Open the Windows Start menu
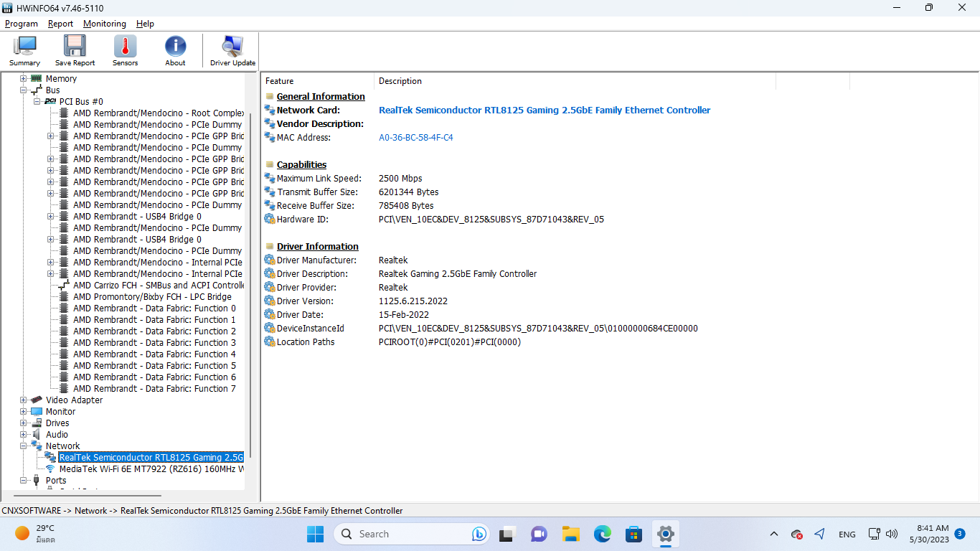The image size is (980, 551). pyautogui.click(x=315, y=534)
